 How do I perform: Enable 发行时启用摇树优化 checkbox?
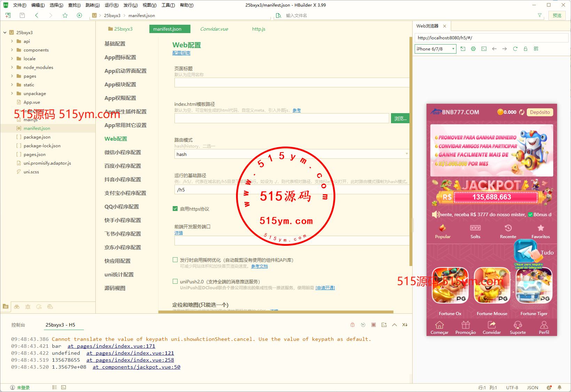175,260
